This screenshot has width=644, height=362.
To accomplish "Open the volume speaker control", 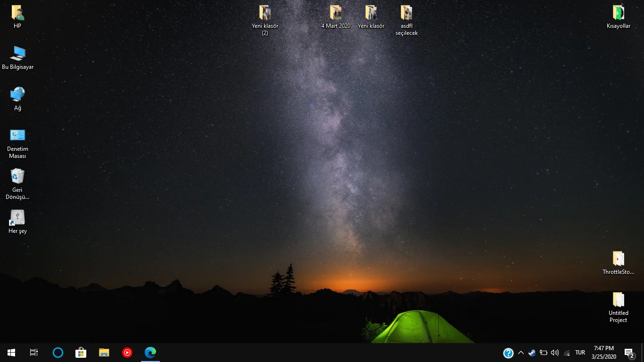I will point(555,353).
